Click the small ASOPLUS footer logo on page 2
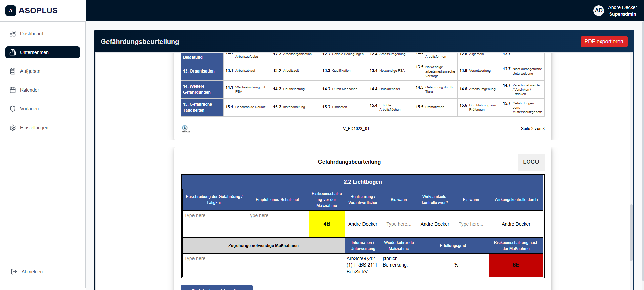 pyautogui.click(x=186, y=129)
